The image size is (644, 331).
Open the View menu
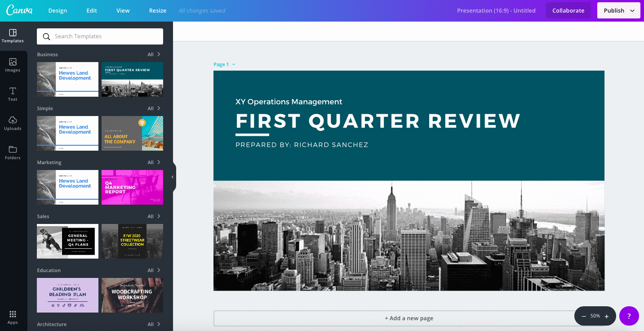[x=123, y=11]
